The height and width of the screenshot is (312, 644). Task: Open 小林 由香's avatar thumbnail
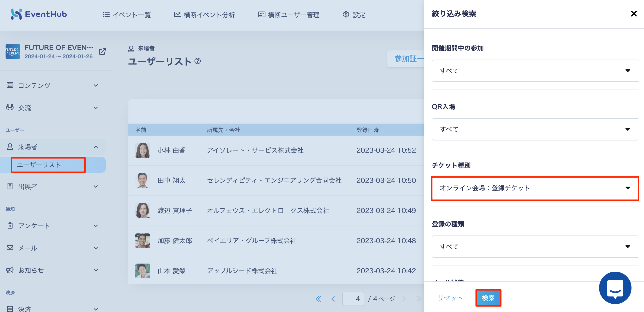(142, 150)
